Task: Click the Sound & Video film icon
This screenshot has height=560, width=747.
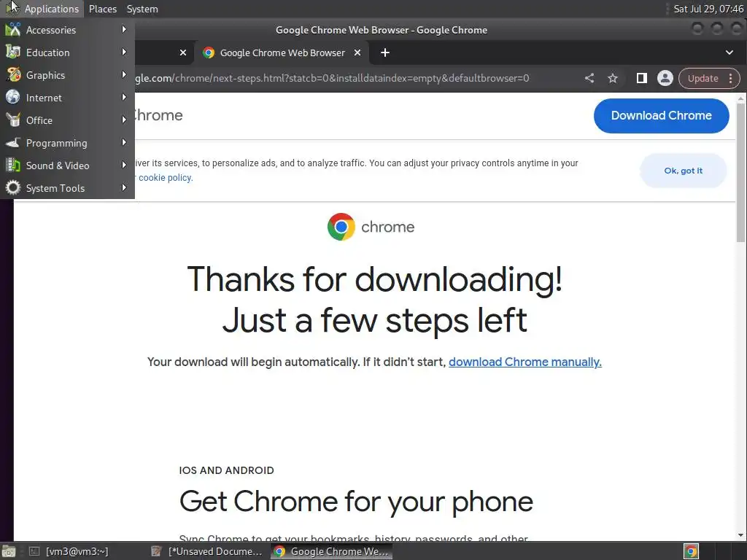Action: click(13, 166)
